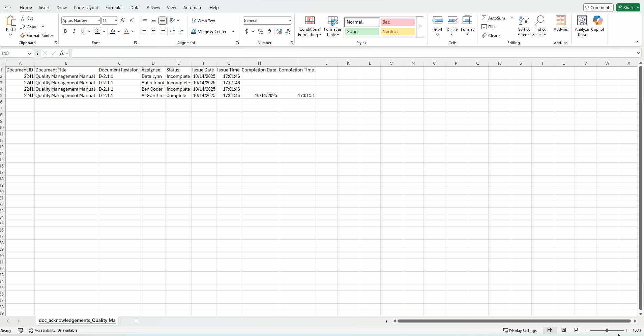
Task: Click the Increase Font Size icon
Action: (x=123, y=20)
